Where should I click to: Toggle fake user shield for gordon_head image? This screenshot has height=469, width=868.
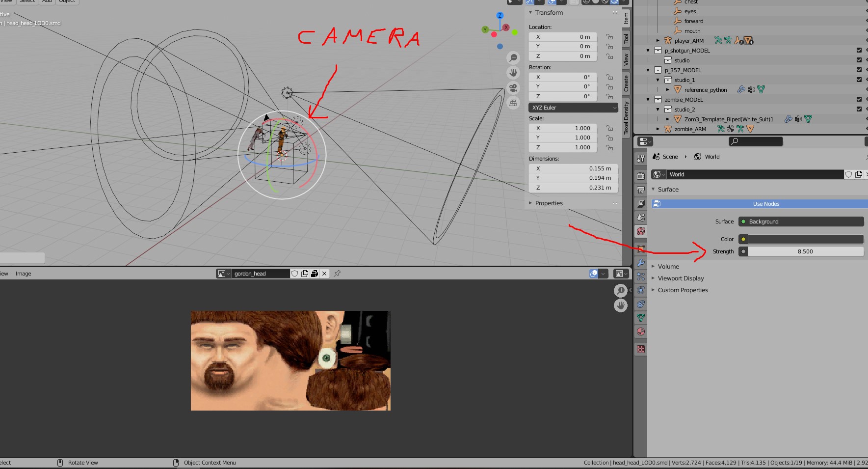tap(295, 274)
